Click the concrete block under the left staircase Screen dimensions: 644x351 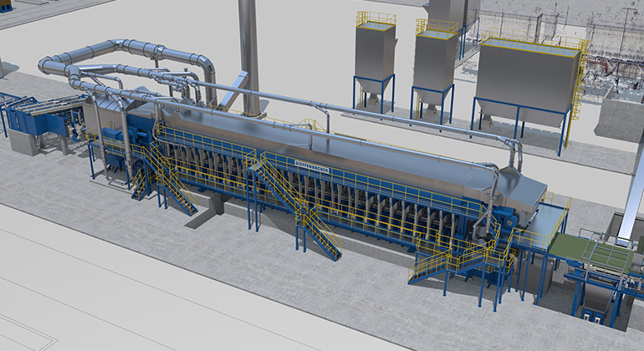pos(202,219)
